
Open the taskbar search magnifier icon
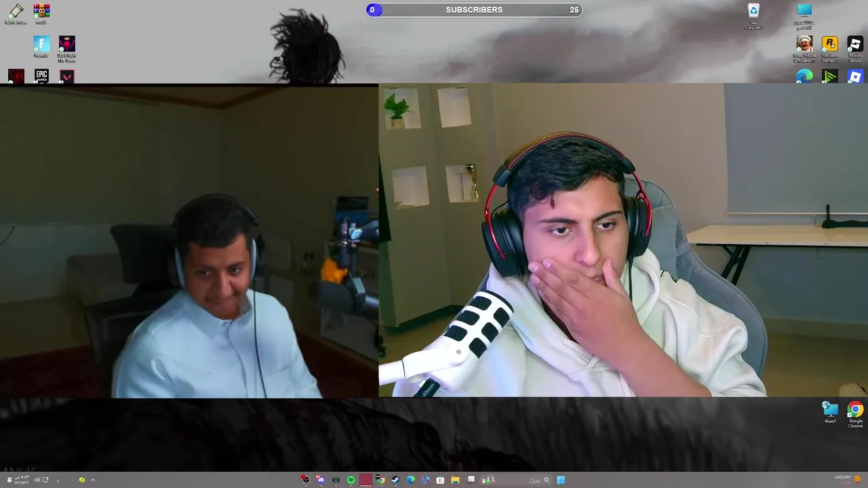(547, 480)
